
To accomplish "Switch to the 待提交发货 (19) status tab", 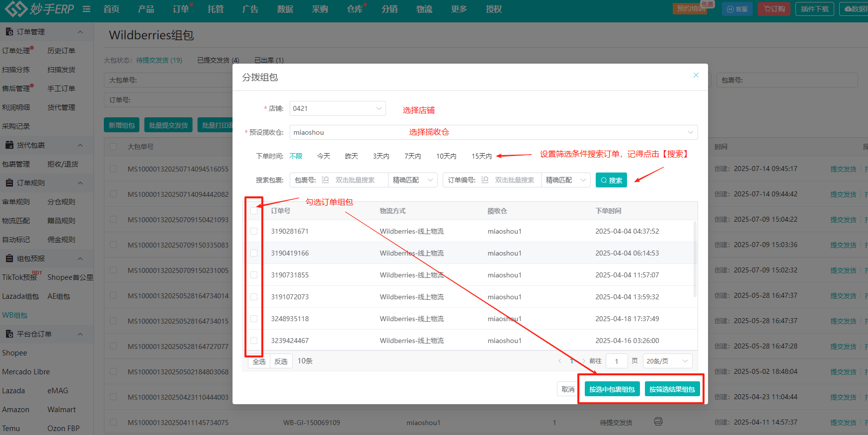I will (x=159, y=60).
